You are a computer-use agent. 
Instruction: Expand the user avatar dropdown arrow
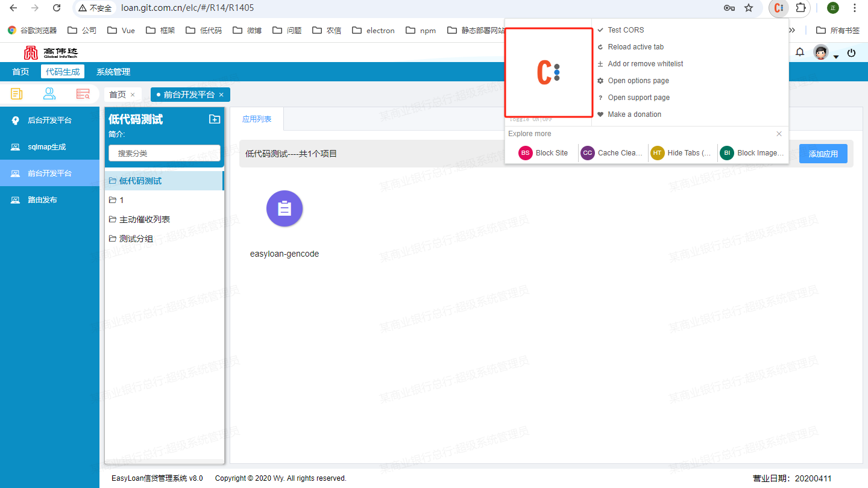(x=836, y=57)
